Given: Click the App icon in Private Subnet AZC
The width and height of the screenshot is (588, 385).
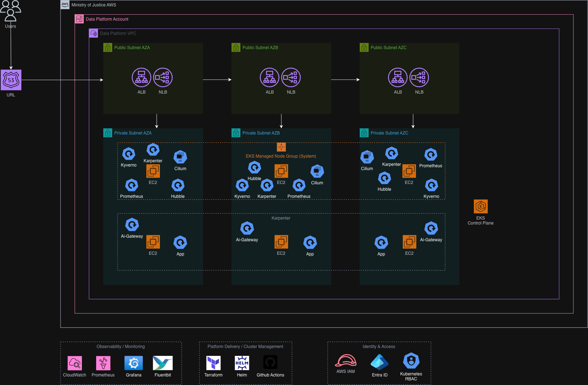Looking at the screenshot, I should coord(381,243).
